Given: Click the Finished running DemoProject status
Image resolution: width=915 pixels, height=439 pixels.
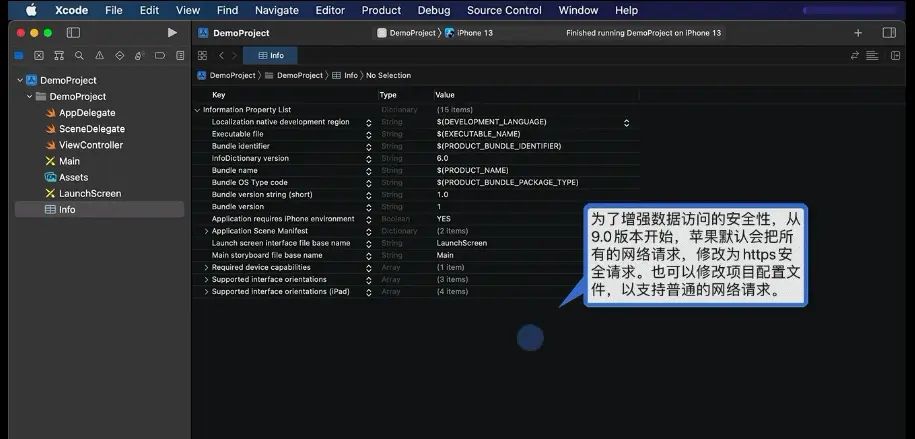Looking at the screenshot, I should (644, 33).
